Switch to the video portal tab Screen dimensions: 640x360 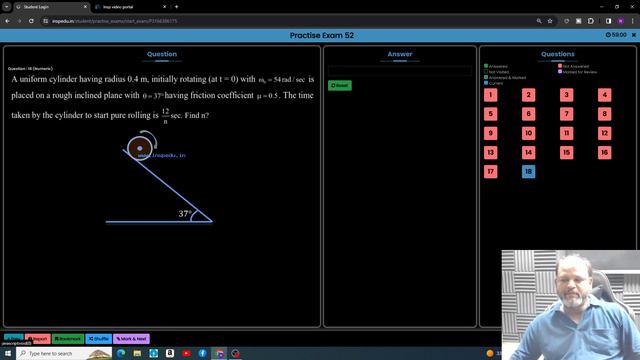point(130,7)
